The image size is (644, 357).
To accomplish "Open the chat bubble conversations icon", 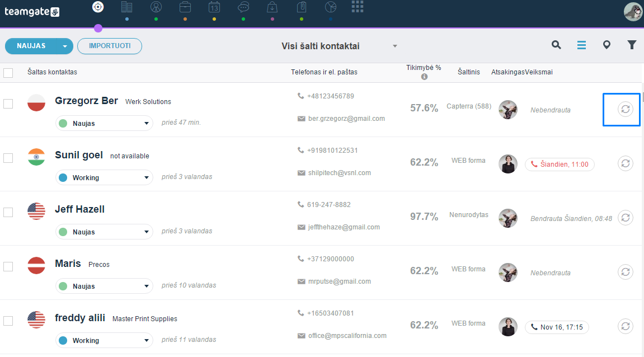I will [x=243, y=7].
